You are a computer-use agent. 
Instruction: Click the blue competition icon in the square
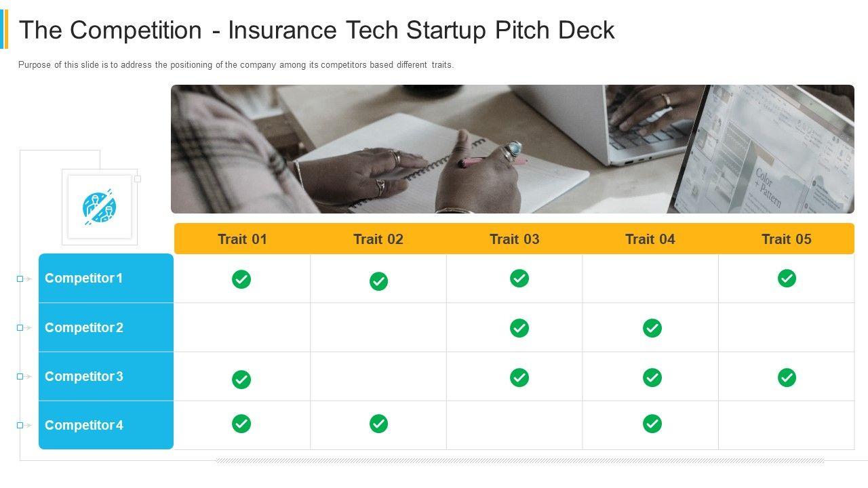100,207
